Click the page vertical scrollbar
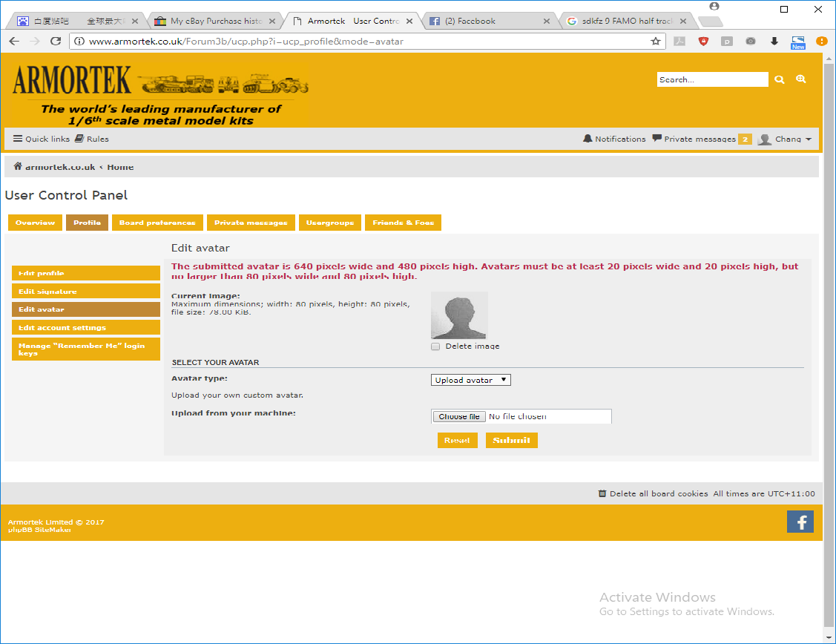Screen dimensions: 836x644 (829, 346)
